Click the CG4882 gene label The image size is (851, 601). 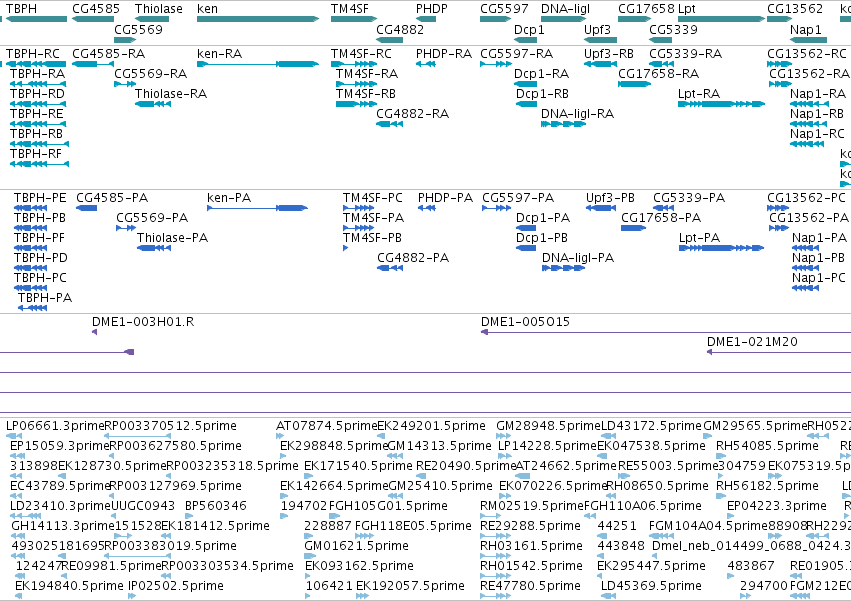[x=400, y=29]
